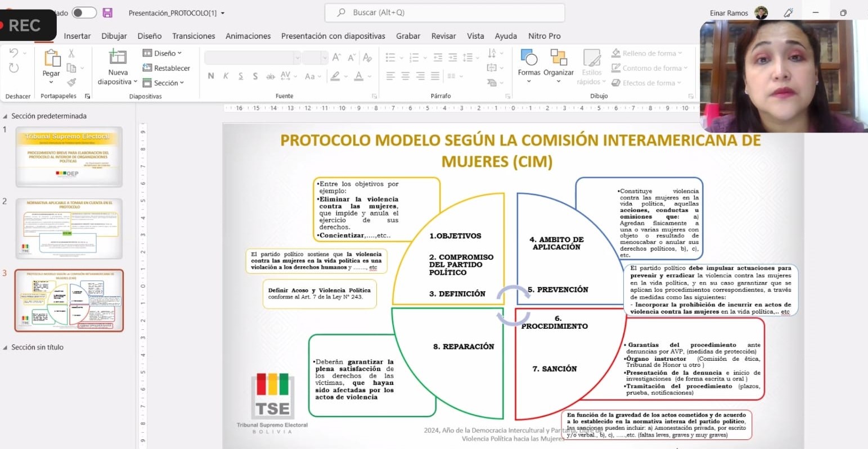The image size is (868, 449).
Task: Collapse the Sección predeterminada group
Action: (x=6, y=116)
